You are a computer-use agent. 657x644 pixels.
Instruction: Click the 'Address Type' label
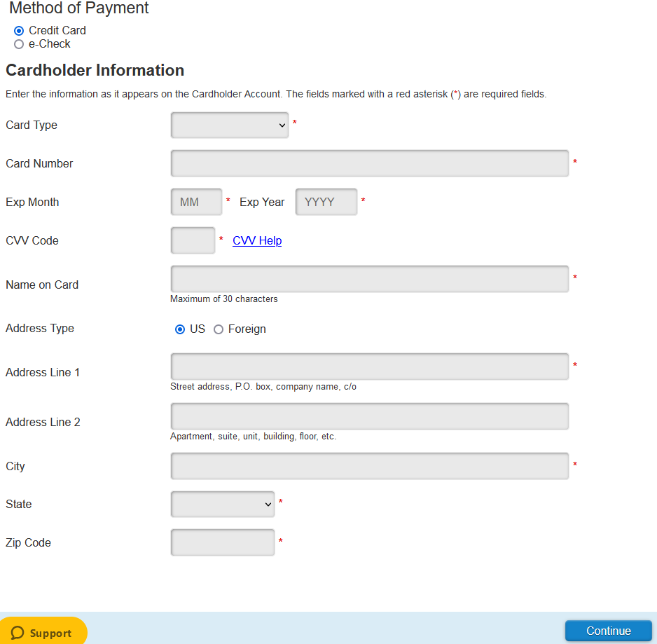(40, 328)
